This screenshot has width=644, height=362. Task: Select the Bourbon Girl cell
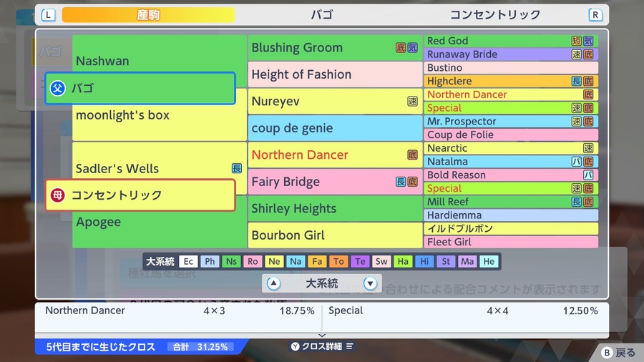coord(335,235)
